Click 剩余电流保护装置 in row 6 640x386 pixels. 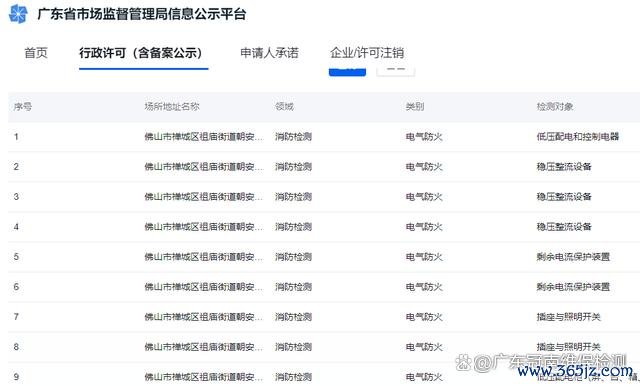click(x=573, y=287)
